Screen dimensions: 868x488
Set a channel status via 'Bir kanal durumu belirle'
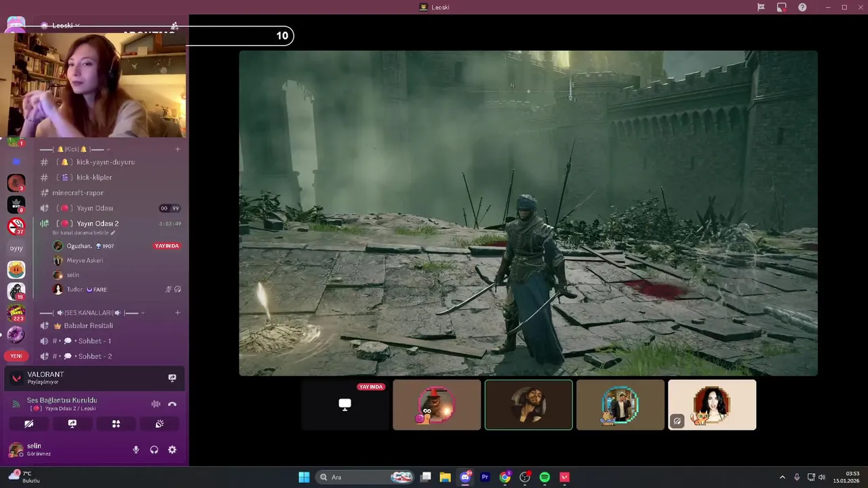click(x=84, y=232)
